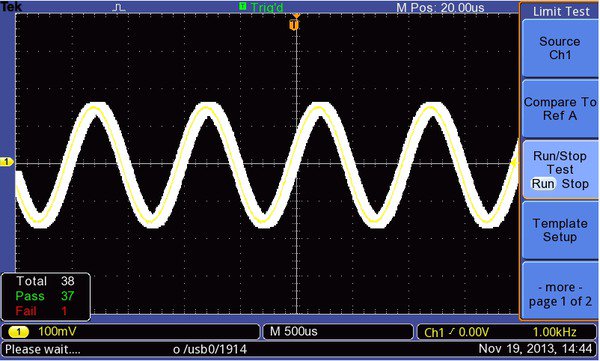Click the channel 1 ground reference marker
600x361 pixels.
7,162
